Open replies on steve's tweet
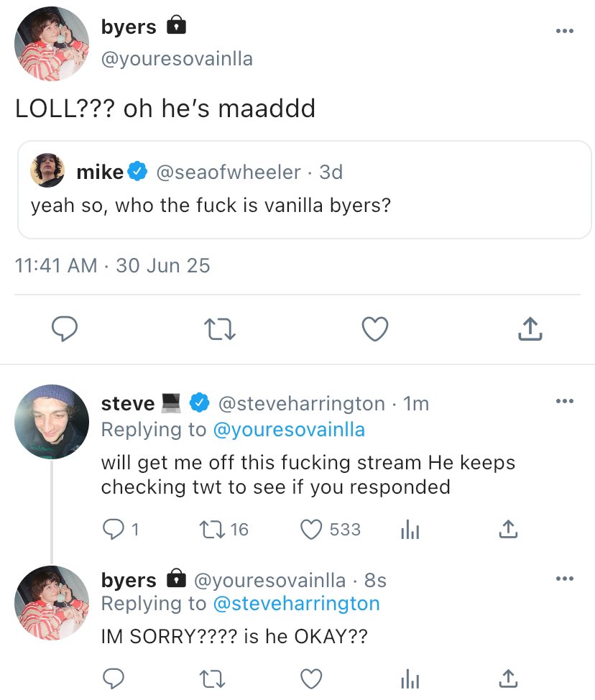Screen dimensions: 595x700 114,530
